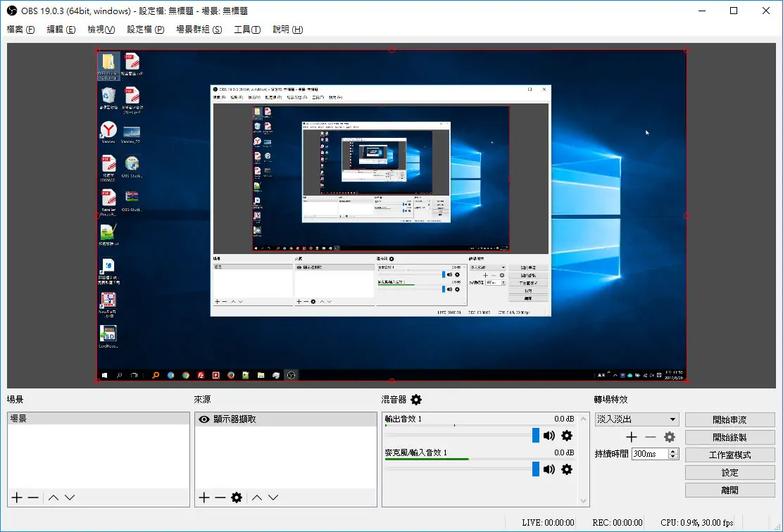Screen dimensions: 783x532
Task: Open the 混音器 panel settings gear
Action: click(x=415, y=399)
